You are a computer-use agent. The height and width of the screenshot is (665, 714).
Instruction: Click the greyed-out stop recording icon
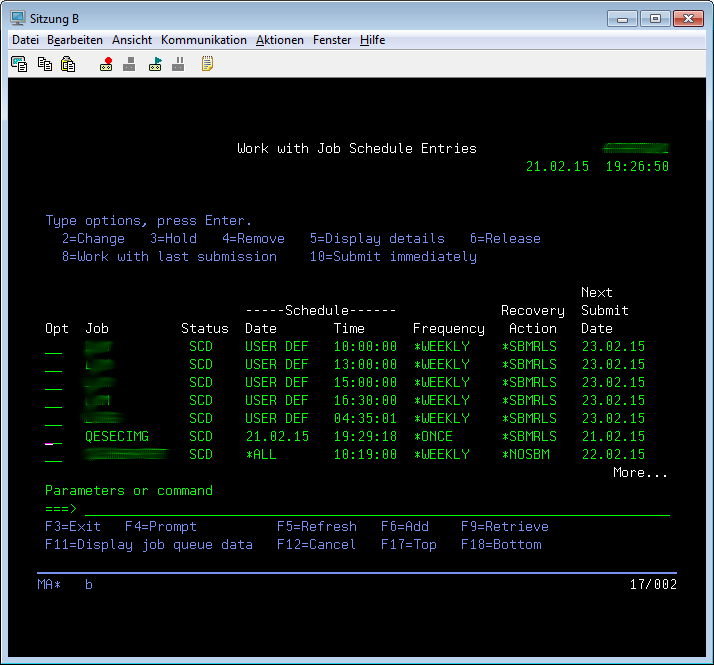(x=129, y=64)
